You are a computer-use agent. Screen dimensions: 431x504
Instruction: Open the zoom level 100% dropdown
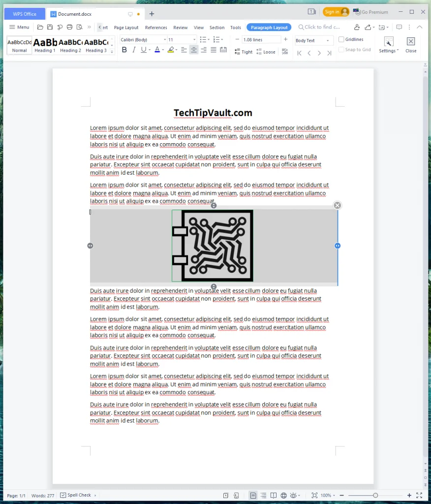pos(328,495)
